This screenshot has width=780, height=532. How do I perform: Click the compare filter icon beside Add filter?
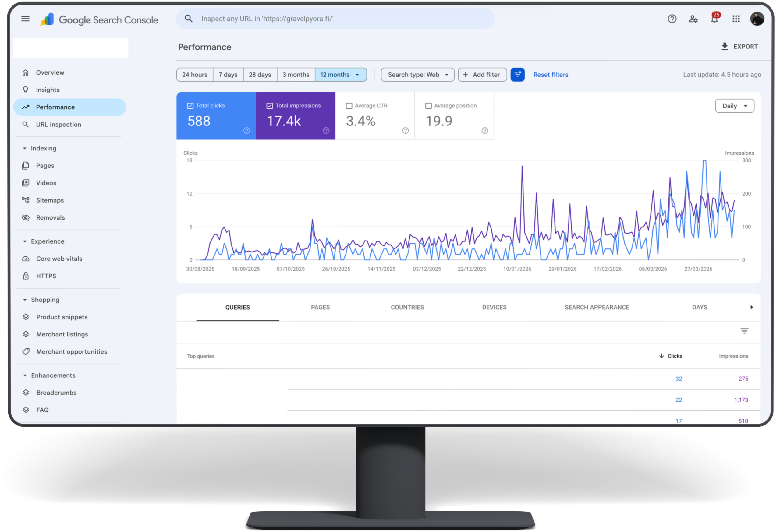[518, 75]
